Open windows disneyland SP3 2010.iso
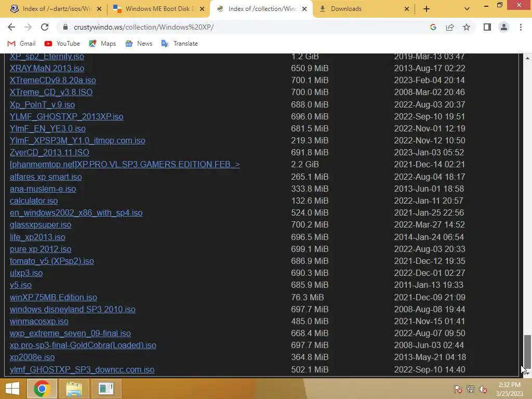The width and height of the screenshot is (532, 399). click(72, 309)
